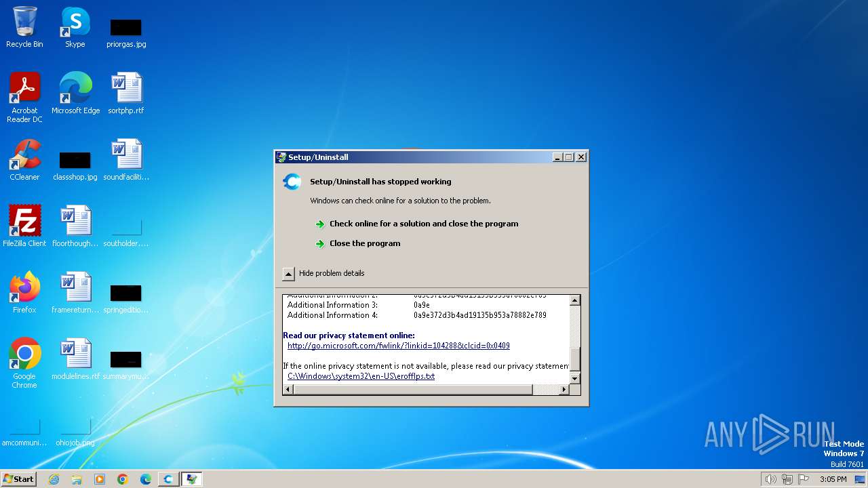Viewport: 868px width, 488px height.
Task: Click horizontal scrollbar left arrow in details
Action: click(288, 390)
